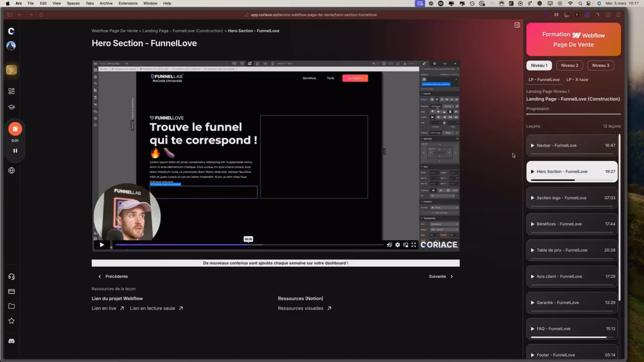Viewport: 644px width, 362px height.
Task: Enable picture-in-picture on the video player
Action: [x=406, y=245]
